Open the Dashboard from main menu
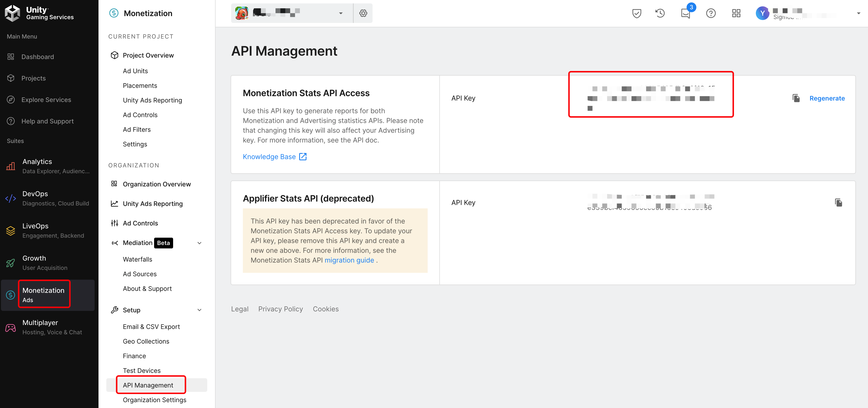 pyautogui.click(x=37, y=57)
